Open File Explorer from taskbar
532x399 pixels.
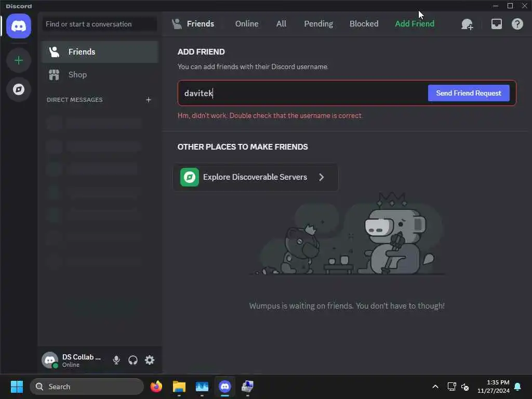179,387
